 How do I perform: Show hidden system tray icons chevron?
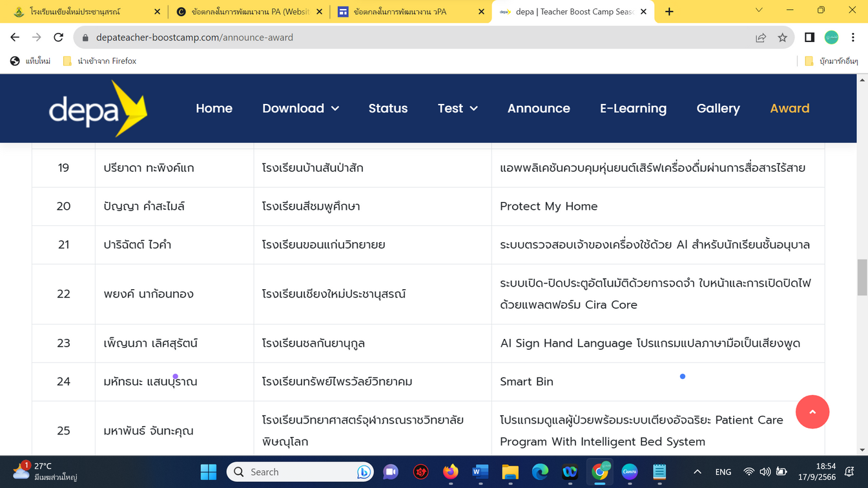(697, 472)
